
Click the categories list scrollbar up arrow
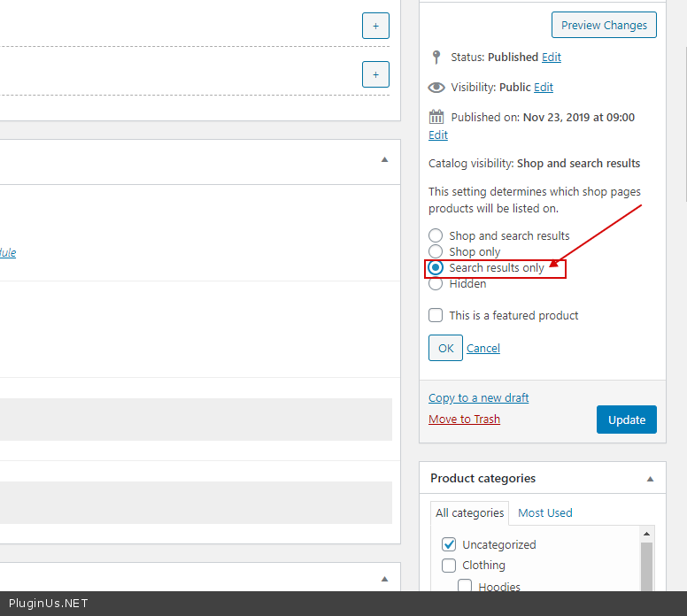coord(646,534)
